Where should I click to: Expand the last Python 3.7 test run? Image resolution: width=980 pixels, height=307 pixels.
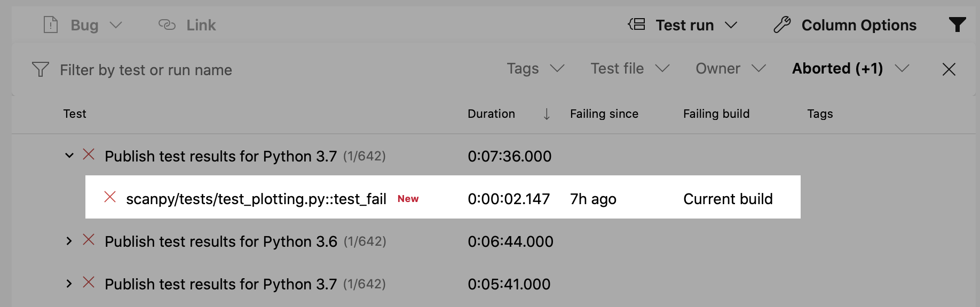(x=69, y=284)
